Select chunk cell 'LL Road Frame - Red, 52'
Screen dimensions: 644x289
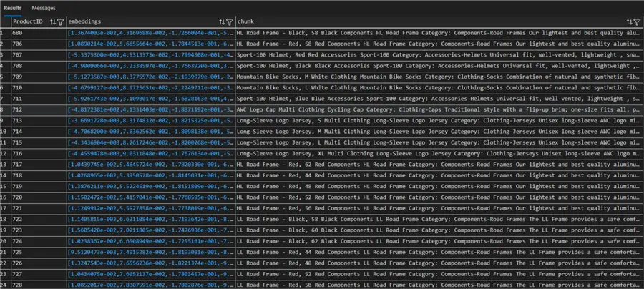pos(438,274)
